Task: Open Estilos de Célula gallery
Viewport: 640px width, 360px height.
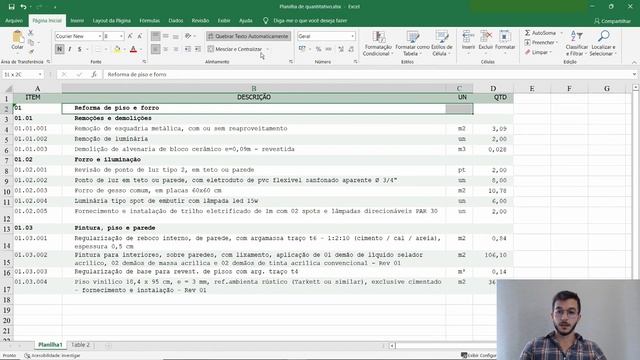Action: 442,43
